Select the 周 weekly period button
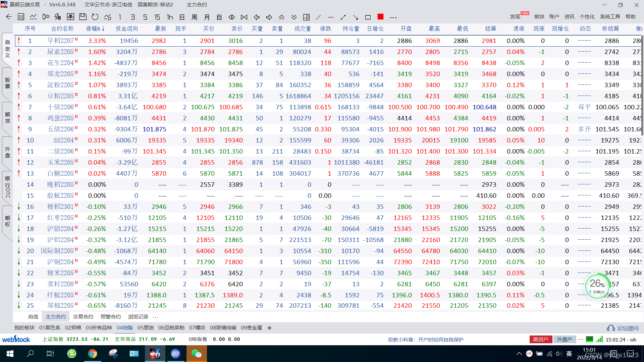 [195, 17]
